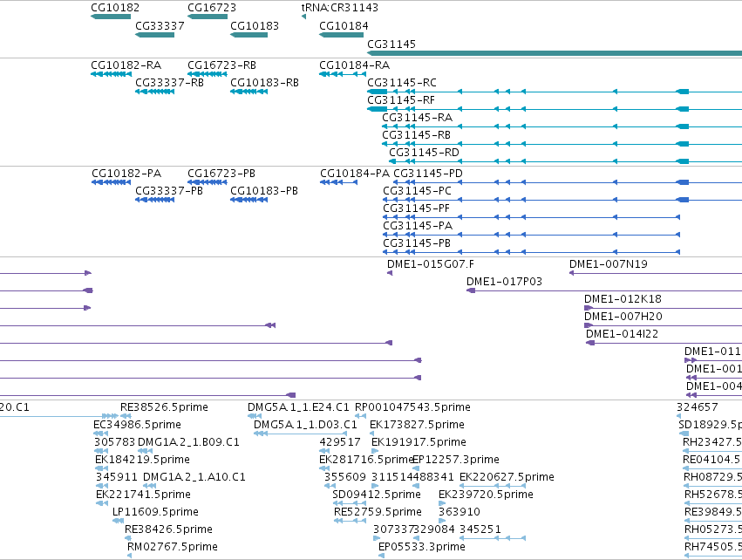Click the EC34986.5prime EST label
Image resolution: width=742 pixels, height=560 pixels.
point(137,425)
